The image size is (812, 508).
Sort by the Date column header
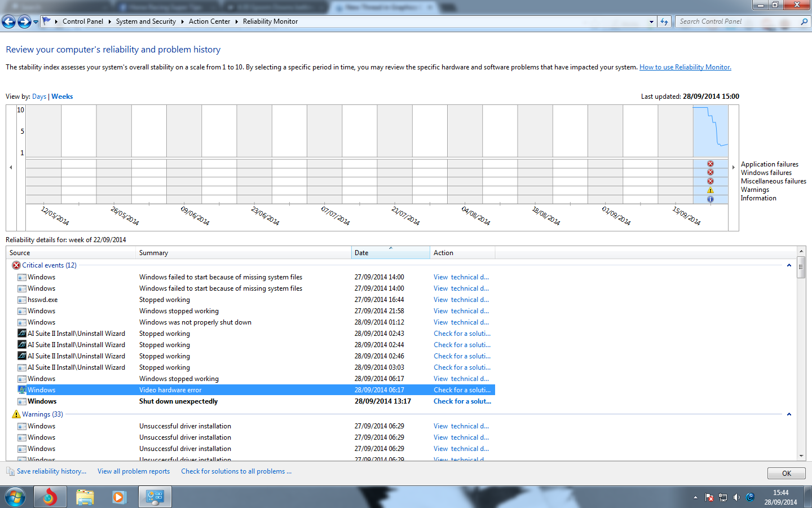coord(390,253)
